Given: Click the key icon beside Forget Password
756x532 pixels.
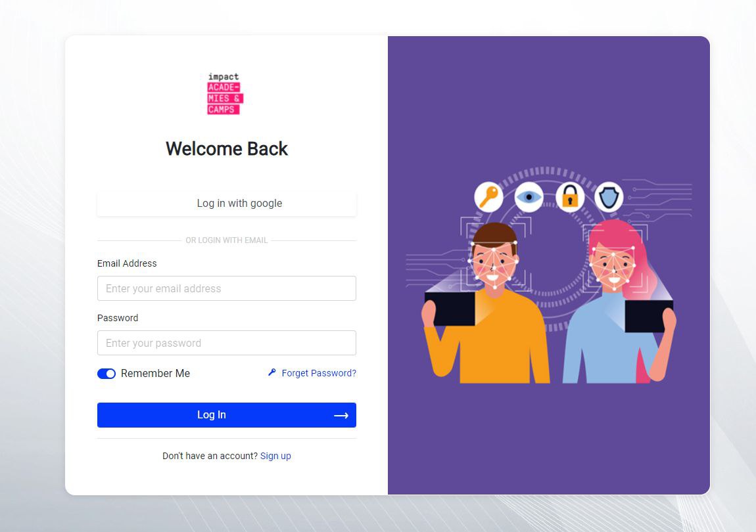Looking at the screenshot, I should click(x=272, y=372).
